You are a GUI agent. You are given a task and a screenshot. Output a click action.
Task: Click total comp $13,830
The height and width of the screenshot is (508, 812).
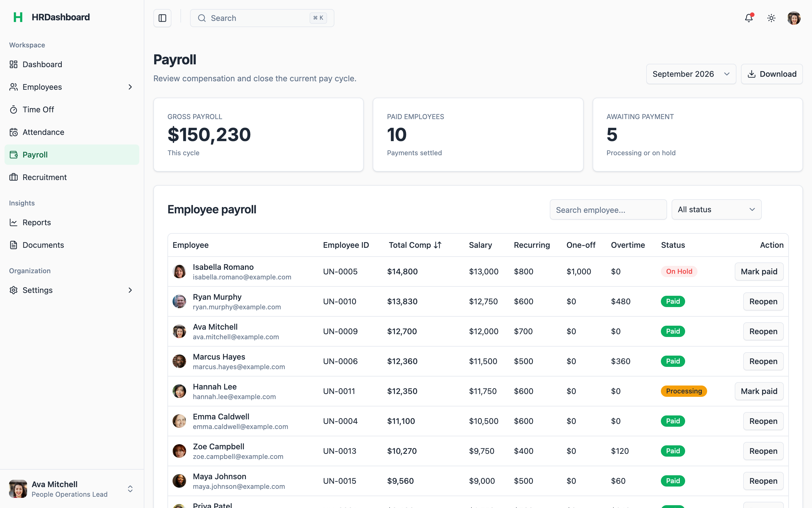402,301
